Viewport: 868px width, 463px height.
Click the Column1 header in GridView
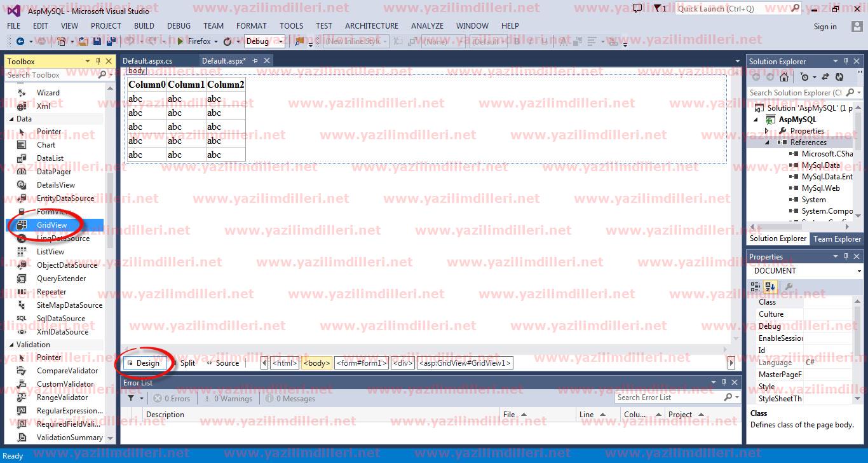(186, 84)
